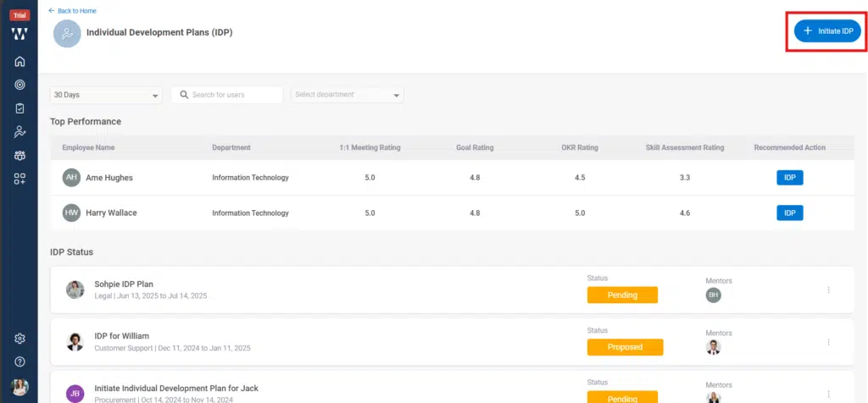Click mentor photo on IDP for William
This screenshot has height=403, width=868.
(714, 347)
